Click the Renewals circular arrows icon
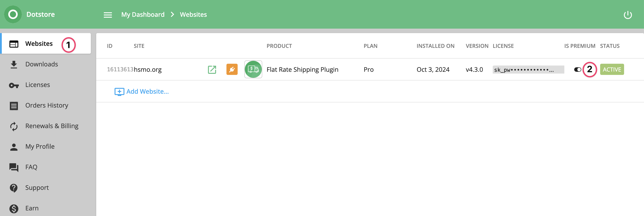The image size is (644, 216). click(x=14, y=126)
